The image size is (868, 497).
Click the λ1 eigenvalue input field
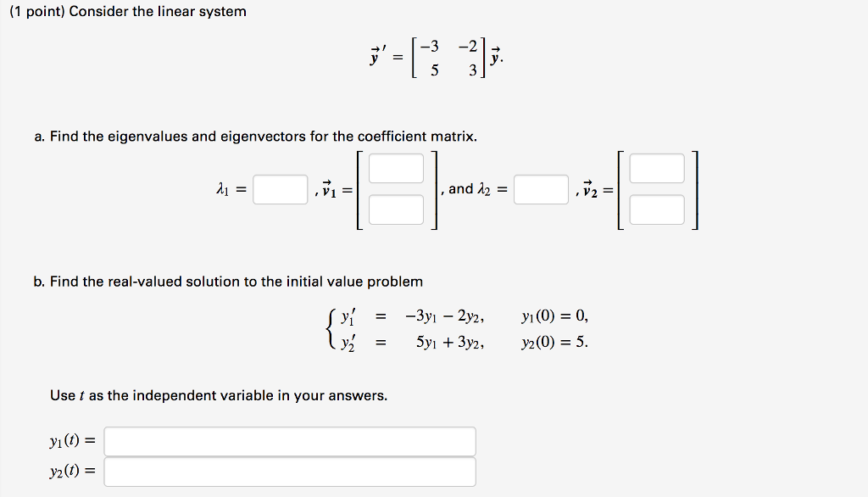point(280,189)
